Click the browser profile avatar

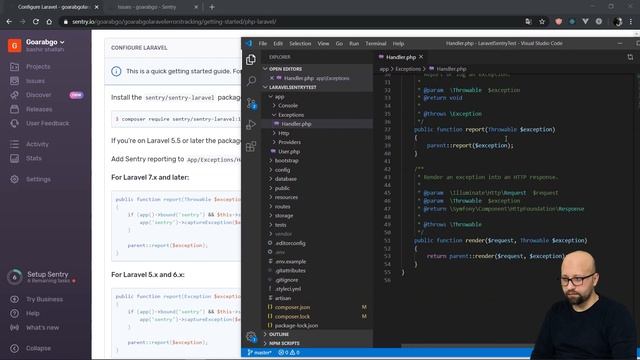[618, 22]
